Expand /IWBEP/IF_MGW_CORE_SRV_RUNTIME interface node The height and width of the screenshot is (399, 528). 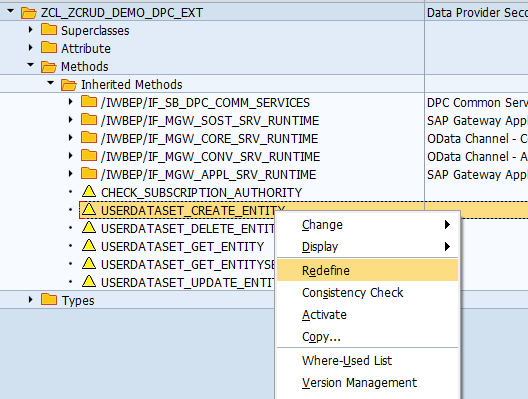(70, 138)
